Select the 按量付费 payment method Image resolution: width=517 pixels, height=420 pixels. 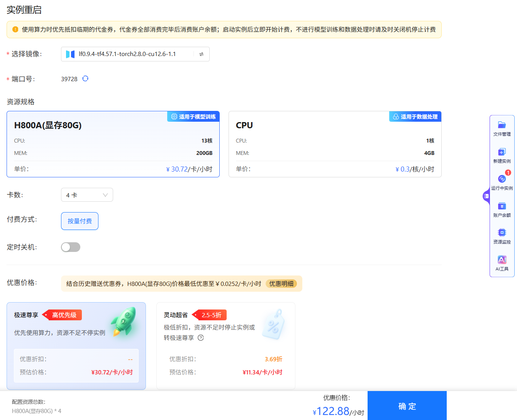click(80, 221)
